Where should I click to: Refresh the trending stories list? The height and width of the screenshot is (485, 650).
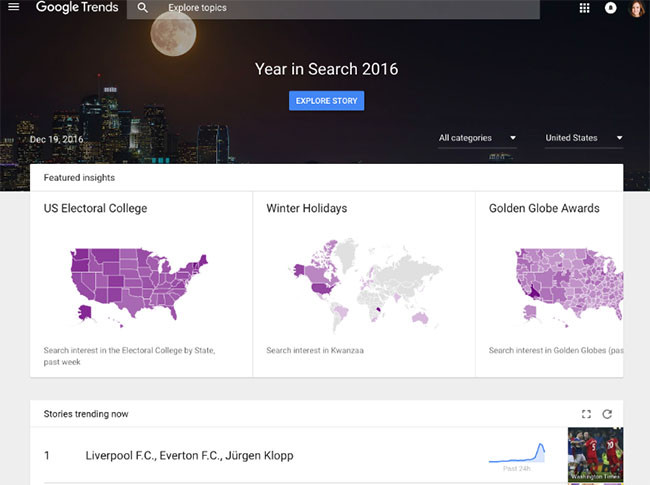607,414
